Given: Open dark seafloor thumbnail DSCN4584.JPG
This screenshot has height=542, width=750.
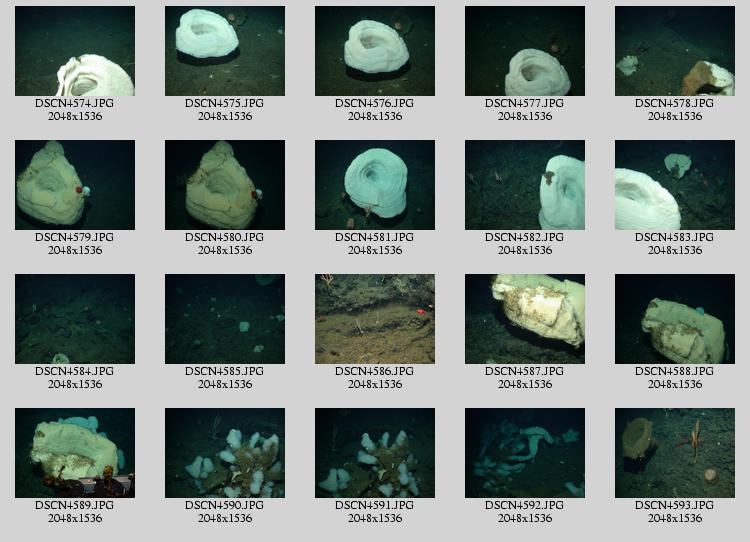Looking at the screenshot, I should coord(75,319).
